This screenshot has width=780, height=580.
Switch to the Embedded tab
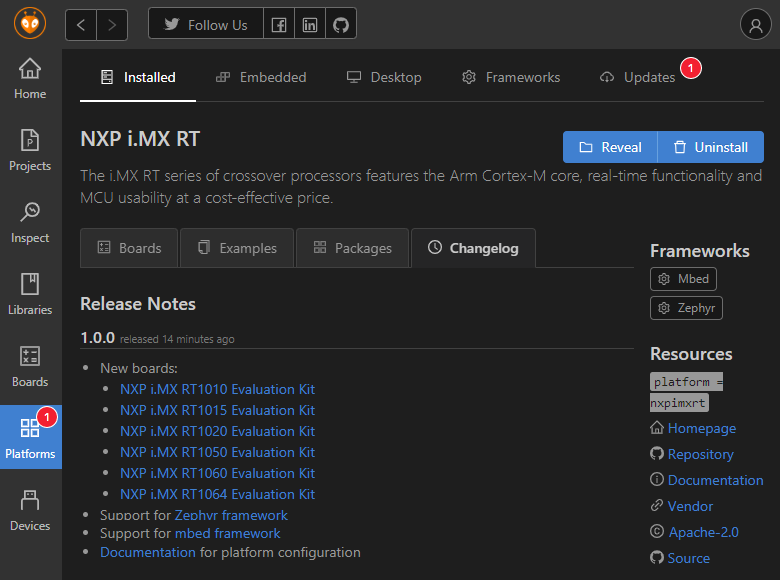point(261,77)
